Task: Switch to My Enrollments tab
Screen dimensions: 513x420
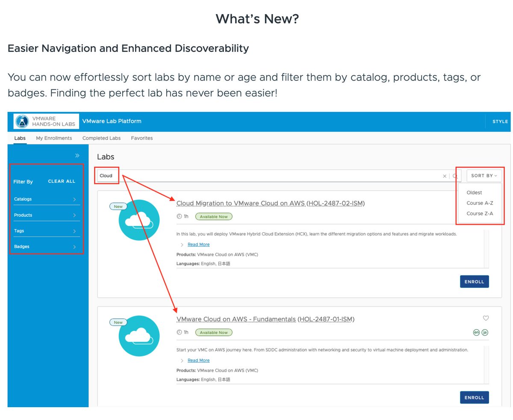Action: (54, 138)
